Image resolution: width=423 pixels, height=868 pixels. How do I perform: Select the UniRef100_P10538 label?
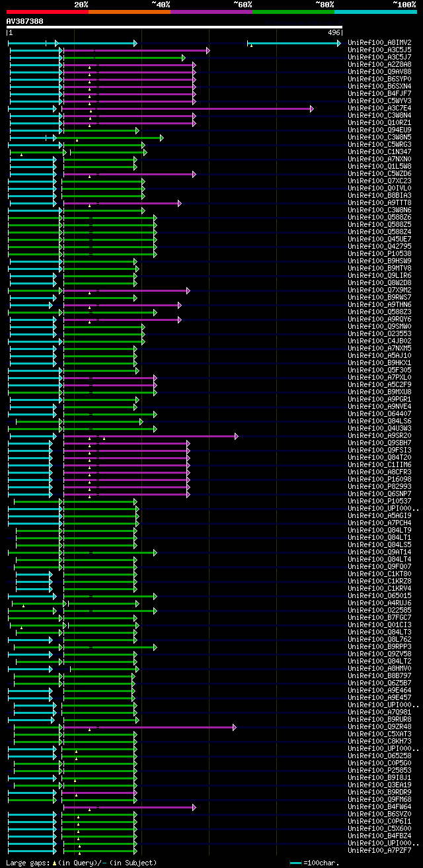(x=381, y=253)
